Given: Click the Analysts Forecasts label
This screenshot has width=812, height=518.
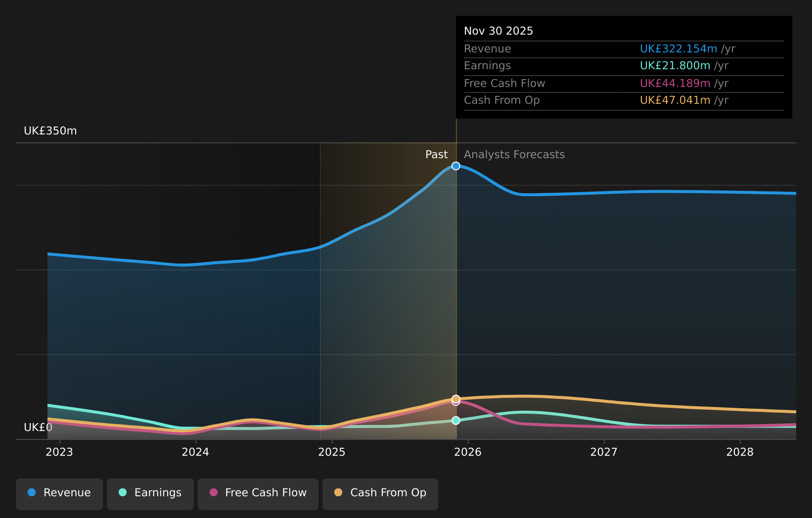Looking at the screenshot, I should pyautogui.click(x=514, y=155).
